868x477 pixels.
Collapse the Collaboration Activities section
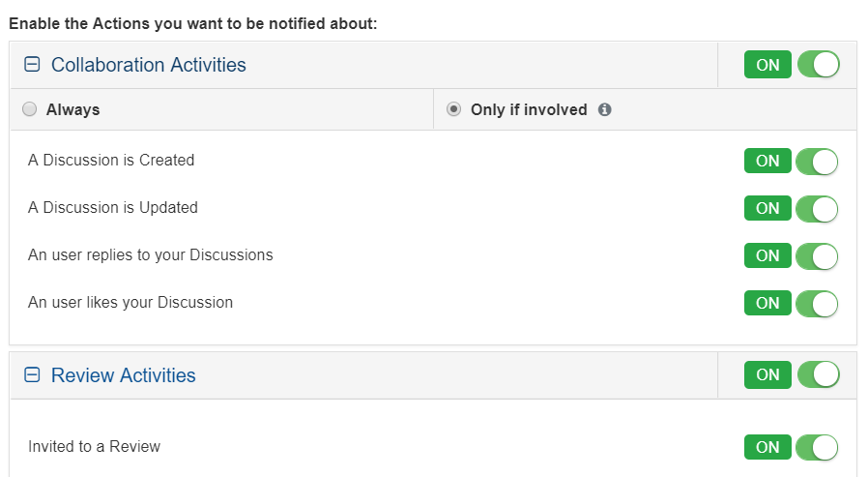(x=32, y=65)
